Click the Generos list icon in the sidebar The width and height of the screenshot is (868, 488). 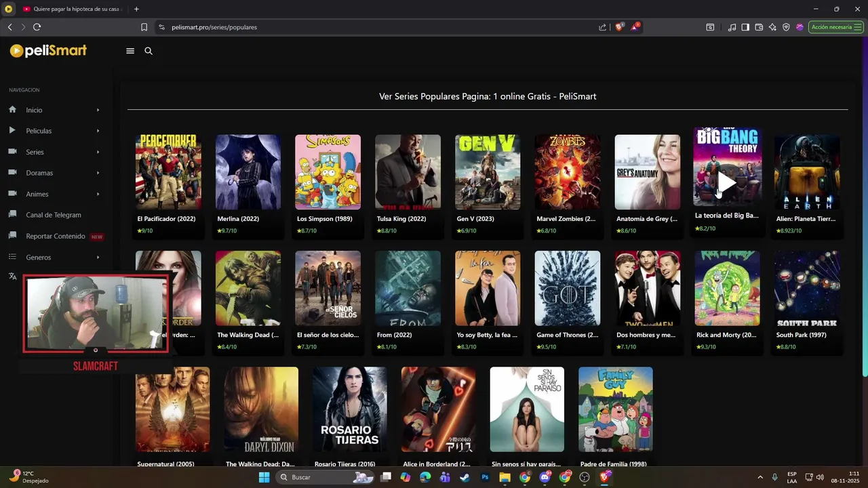(12, 257)
